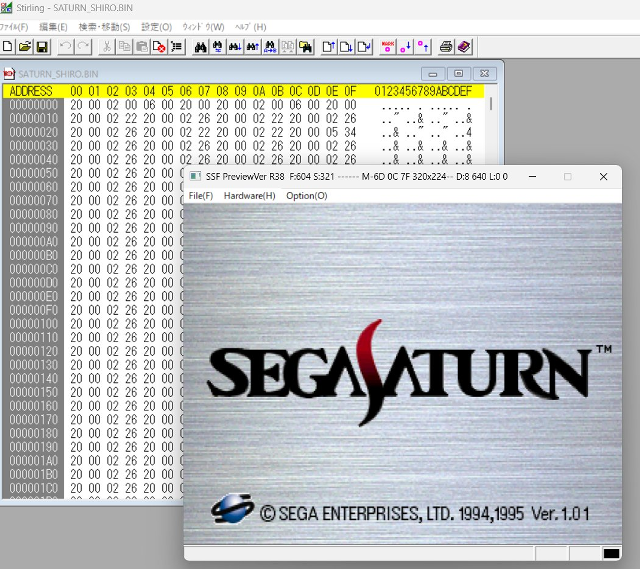Click the Sega Saturn planet logo in emulator

(232, 508)
